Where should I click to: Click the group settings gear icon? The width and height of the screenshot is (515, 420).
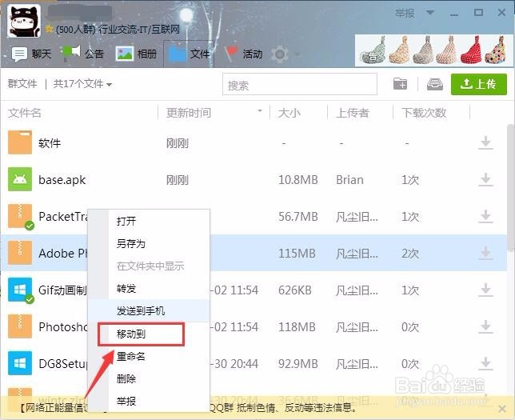(x=280, y=54)
